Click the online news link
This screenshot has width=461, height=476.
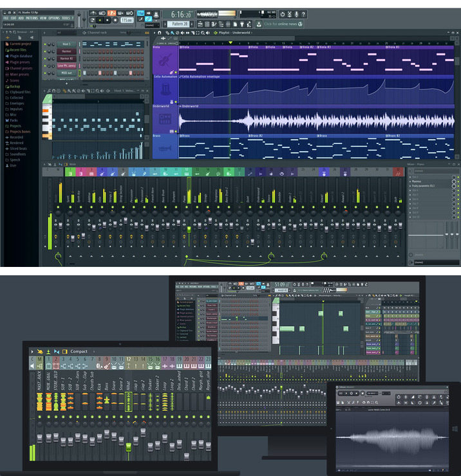coord(279,24)
